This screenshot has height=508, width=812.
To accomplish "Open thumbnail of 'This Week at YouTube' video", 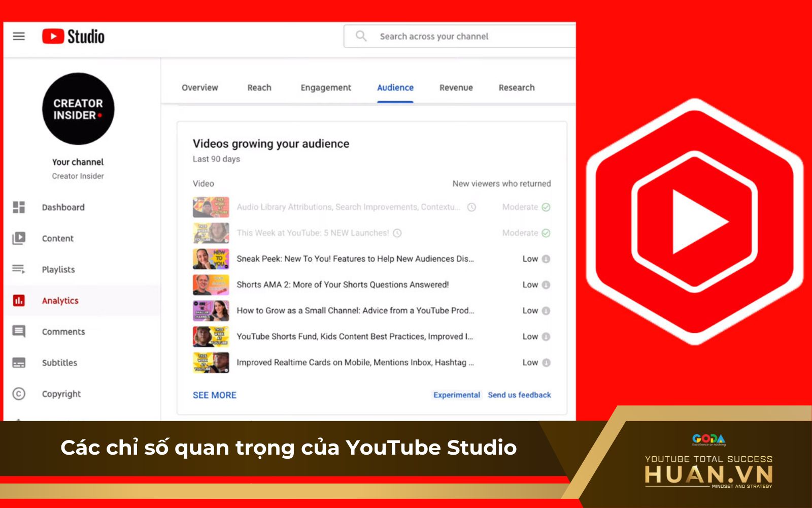I will click(x=211, y=233).
